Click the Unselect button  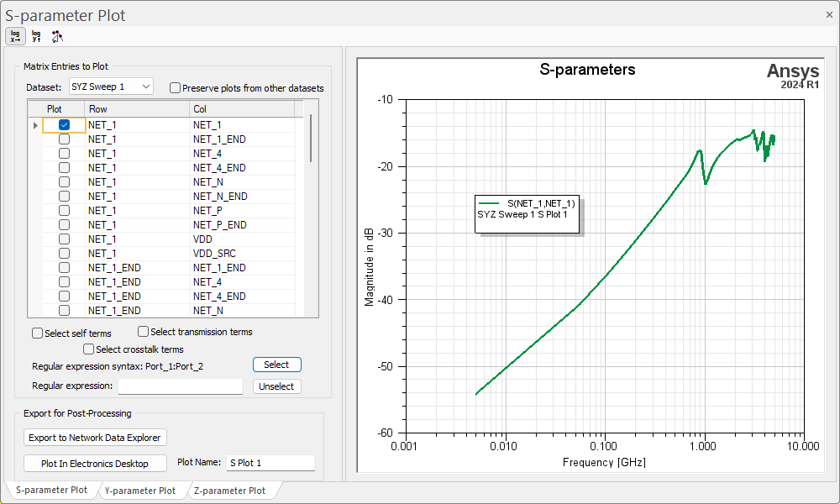click(x=276, y=386)
